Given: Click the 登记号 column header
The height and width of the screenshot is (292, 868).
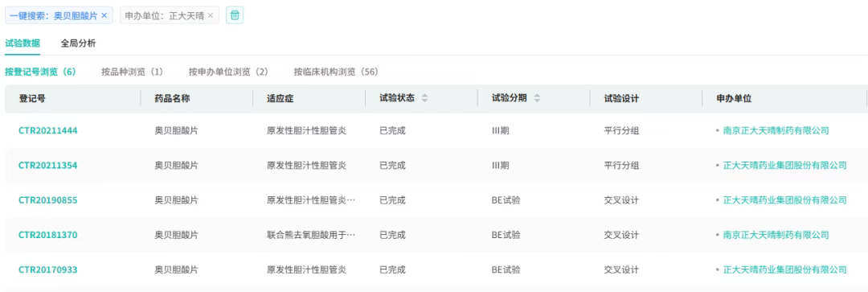Looking at the screenshot, I should (x=32, y=99).
